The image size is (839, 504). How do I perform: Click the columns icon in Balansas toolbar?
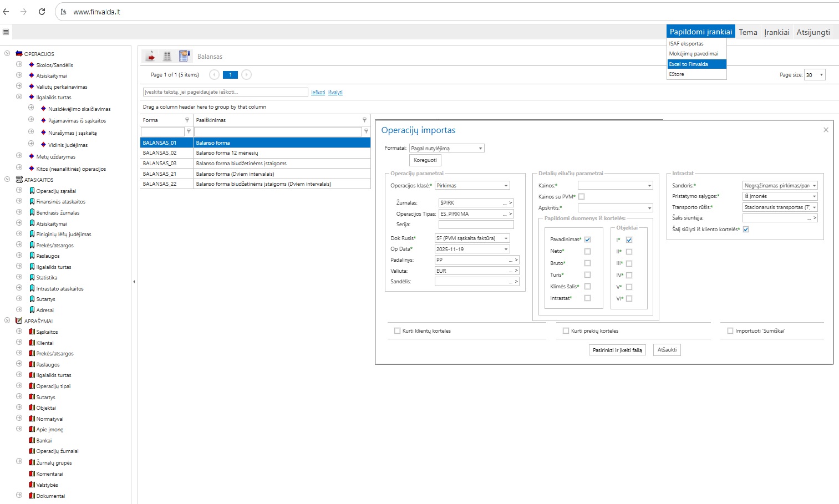point(167,56)
